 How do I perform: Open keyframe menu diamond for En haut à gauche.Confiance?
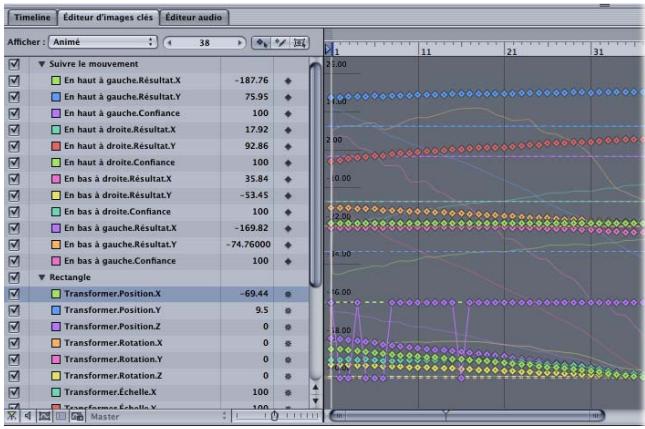pos(288,114)
